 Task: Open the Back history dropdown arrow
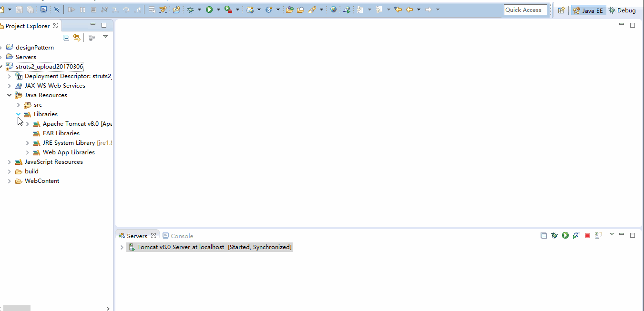pyautogui.click(x=419, y=10)
